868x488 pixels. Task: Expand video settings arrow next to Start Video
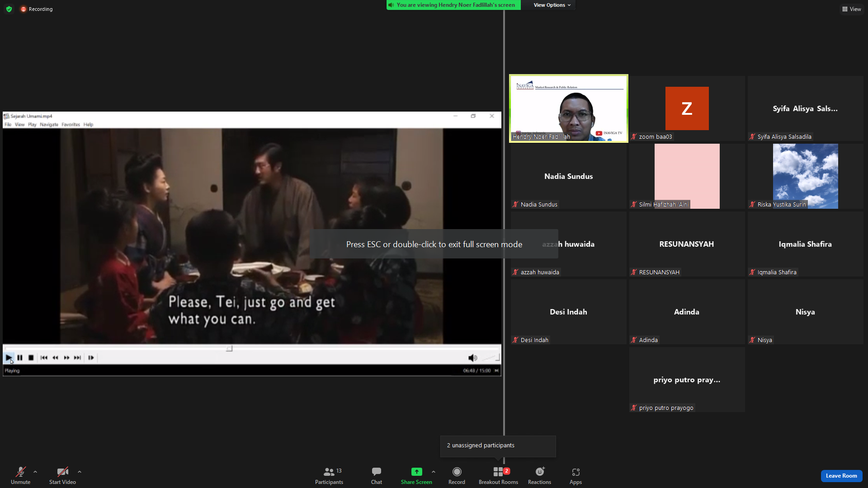[80, 472]
